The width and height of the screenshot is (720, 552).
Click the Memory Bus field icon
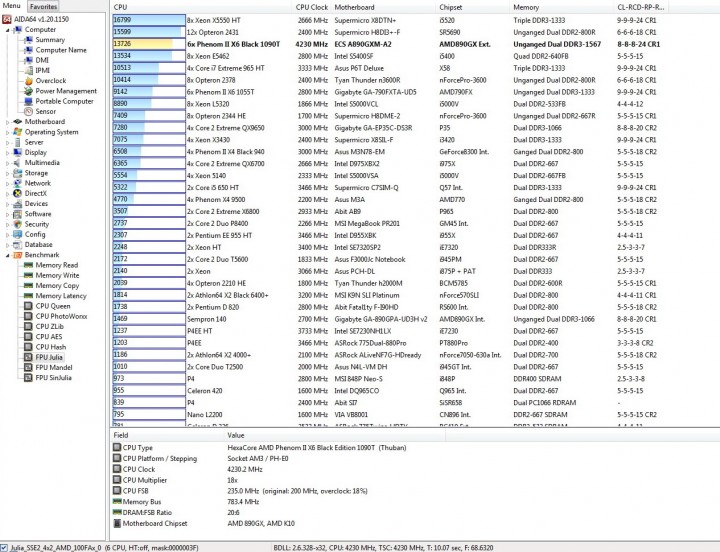117,501
